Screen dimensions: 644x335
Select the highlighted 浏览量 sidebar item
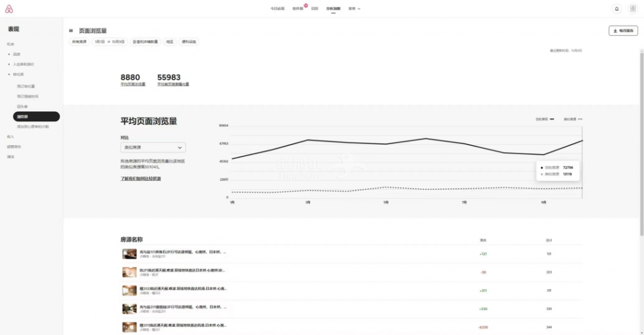click(x=36, y=117)
